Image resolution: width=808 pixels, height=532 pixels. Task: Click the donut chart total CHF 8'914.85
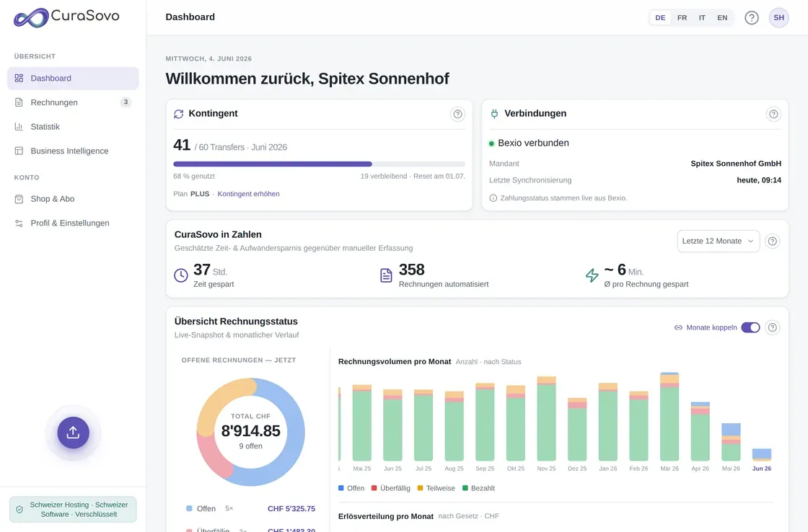coord(250,431)
